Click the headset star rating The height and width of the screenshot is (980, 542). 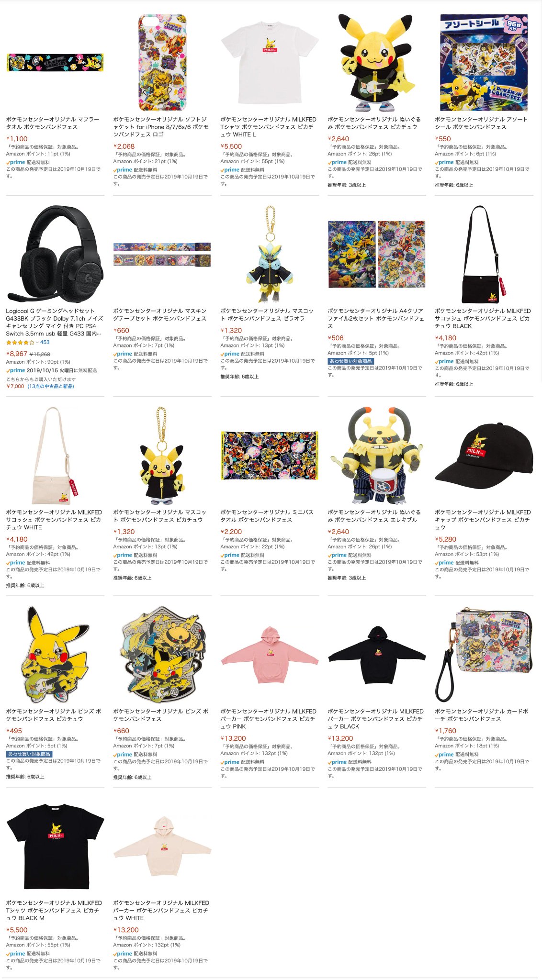point(20,343)
